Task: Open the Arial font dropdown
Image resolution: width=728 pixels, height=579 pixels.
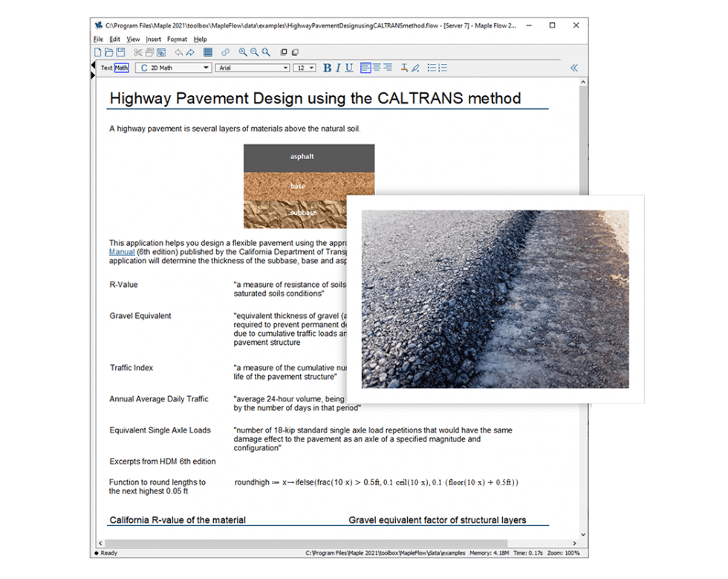Action: click(252, 68)
